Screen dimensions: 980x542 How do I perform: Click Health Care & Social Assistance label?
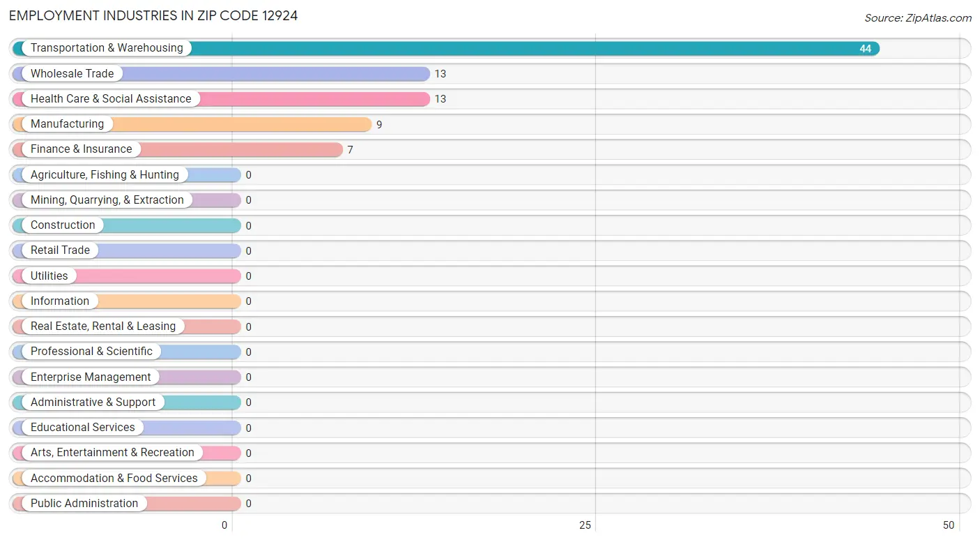111,98
